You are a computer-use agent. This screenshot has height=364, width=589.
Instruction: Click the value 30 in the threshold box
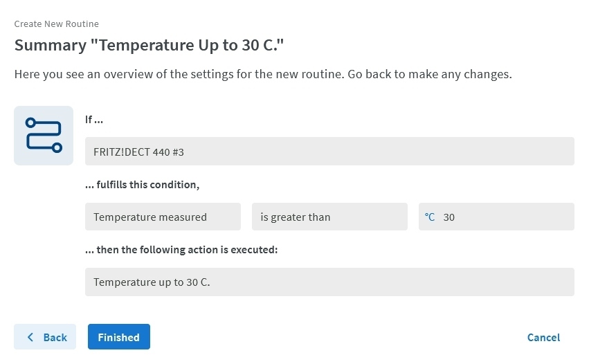click(449, 217)
